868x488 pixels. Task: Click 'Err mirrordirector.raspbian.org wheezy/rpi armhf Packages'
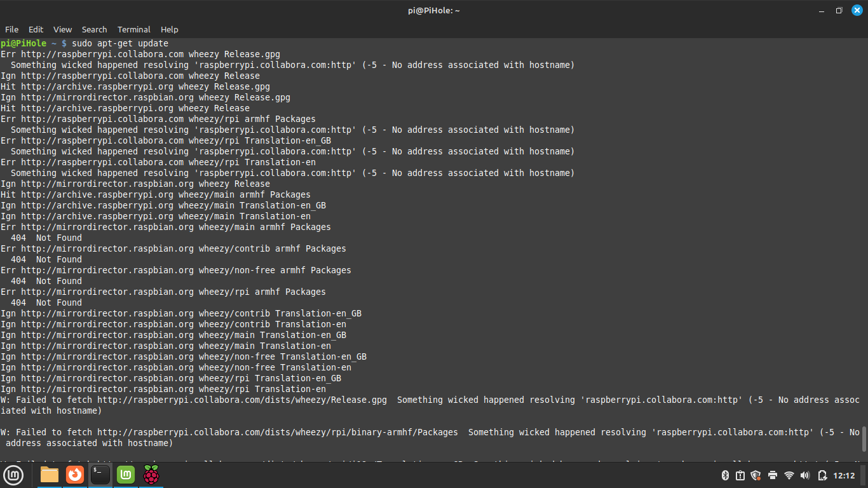pyautogui.click(x=163, y=292)
